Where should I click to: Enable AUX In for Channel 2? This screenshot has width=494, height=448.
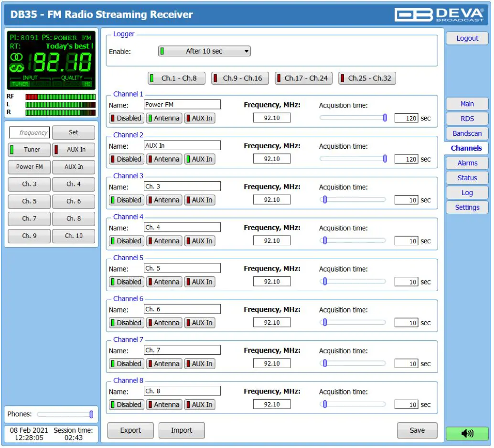(200, 159)
